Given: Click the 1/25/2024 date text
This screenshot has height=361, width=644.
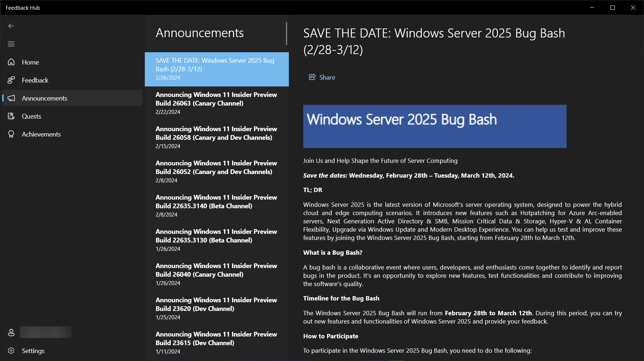Looking at the screenshot, I should click(168, 317).
